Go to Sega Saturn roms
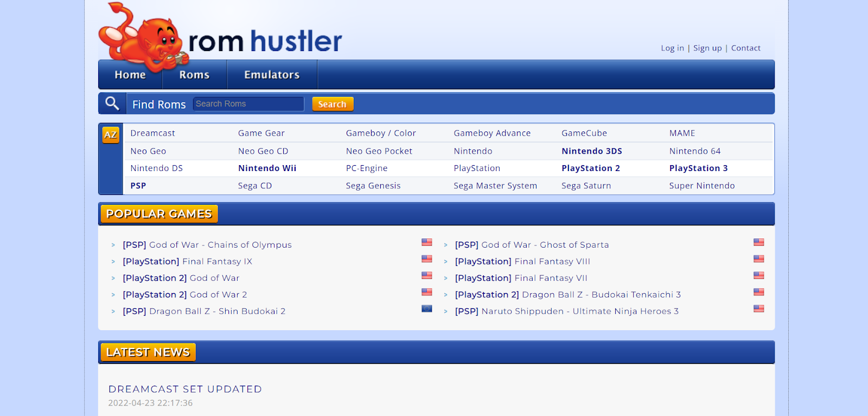This screenshot has height=416, width=868. tap(586, 186)
